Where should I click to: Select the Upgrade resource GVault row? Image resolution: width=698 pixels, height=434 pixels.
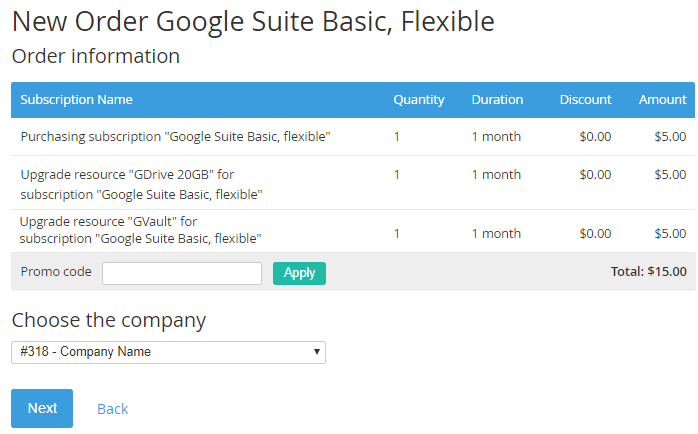(353, 231)
